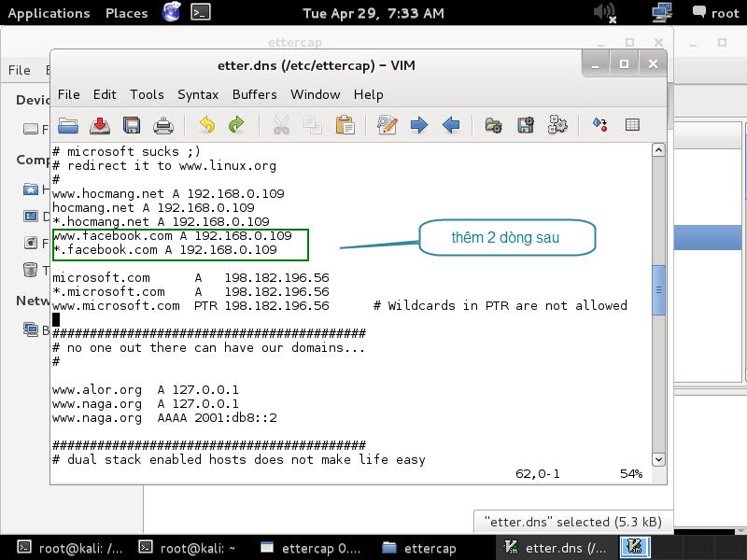
Task: Click scrollbar down arrow in VIM
Action: [x=658, y=459]
